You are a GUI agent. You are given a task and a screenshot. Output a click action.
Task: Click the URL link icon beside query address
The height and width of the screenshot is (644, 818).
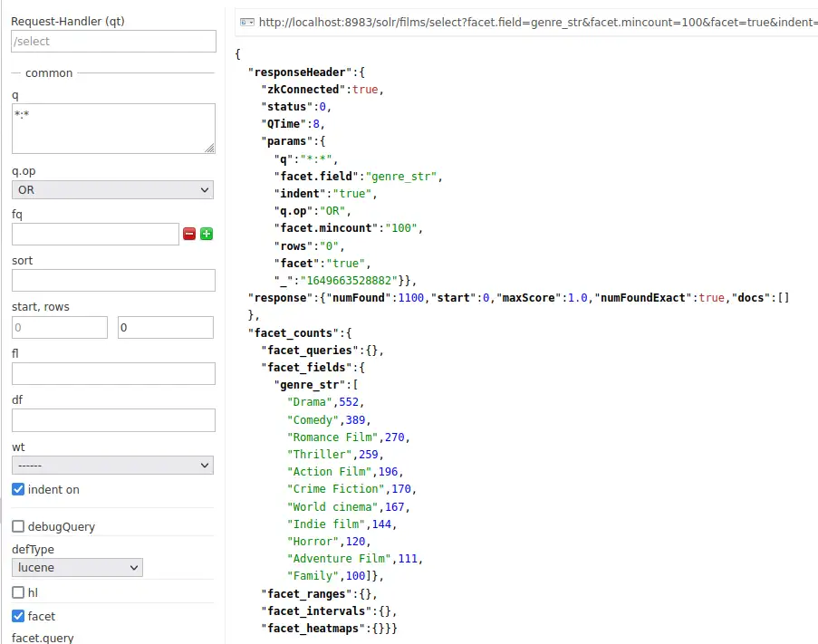click(246, 22)
